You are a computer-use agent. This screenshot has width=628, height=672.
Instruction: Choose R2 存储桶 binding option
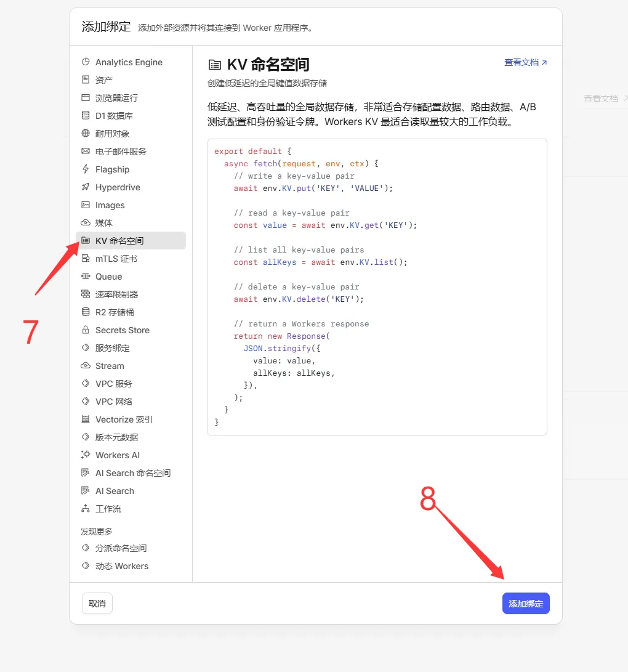click(x=131, y=312)
